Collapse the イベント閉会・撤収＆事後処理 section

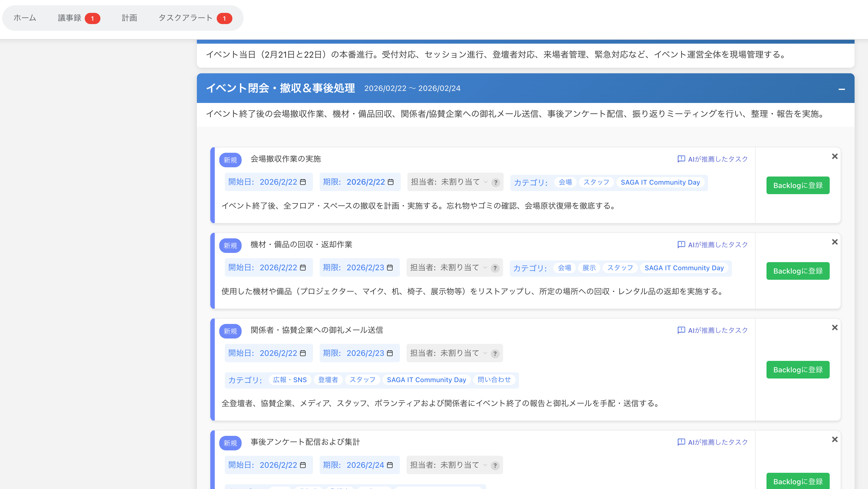[841, 89]
